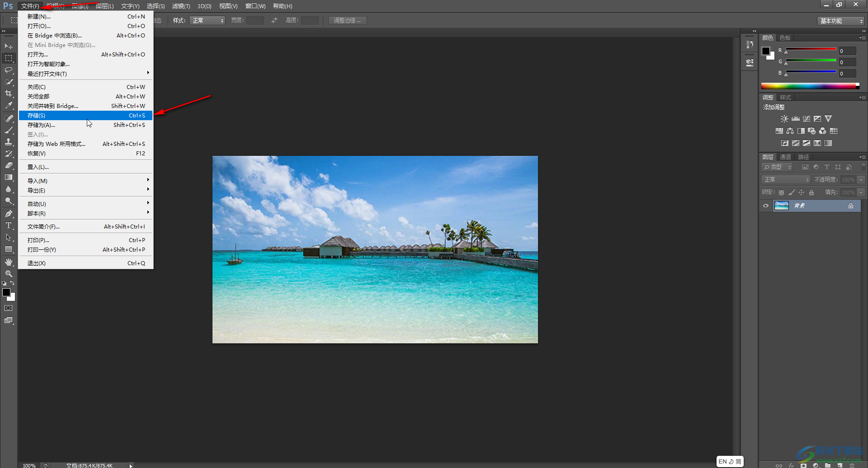Screen dimensions: 868x468
Task: Select the Lasso tool
Action: 9,70
